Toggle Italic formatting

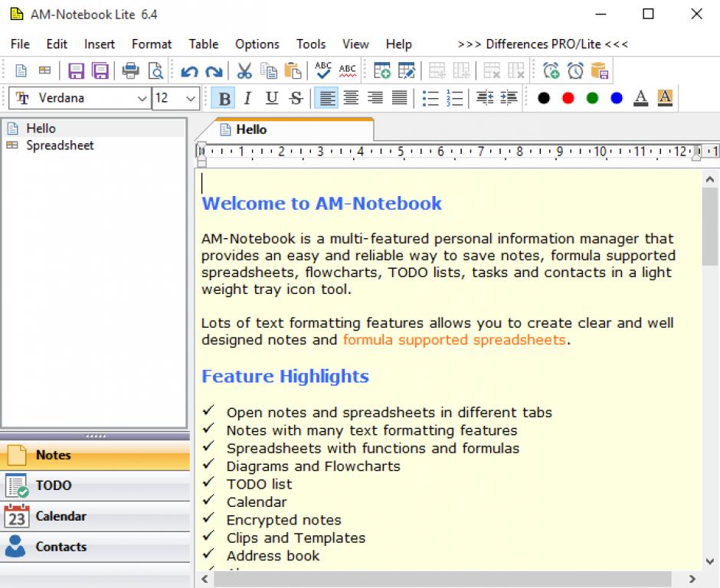tap(248, 98)
